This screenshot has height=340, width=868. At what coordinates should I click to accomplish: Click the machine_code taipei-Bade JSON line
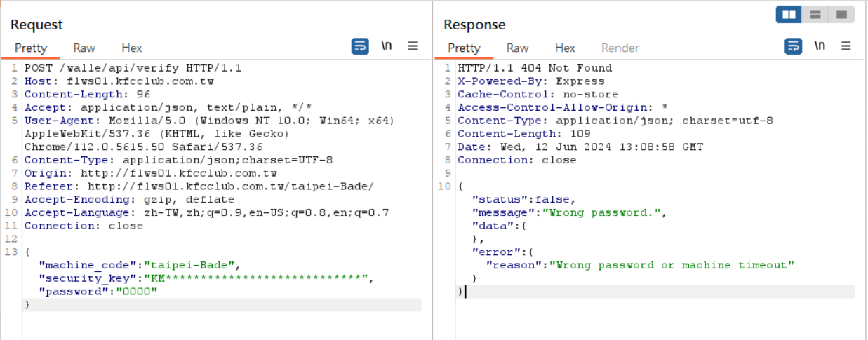point(140,265)
